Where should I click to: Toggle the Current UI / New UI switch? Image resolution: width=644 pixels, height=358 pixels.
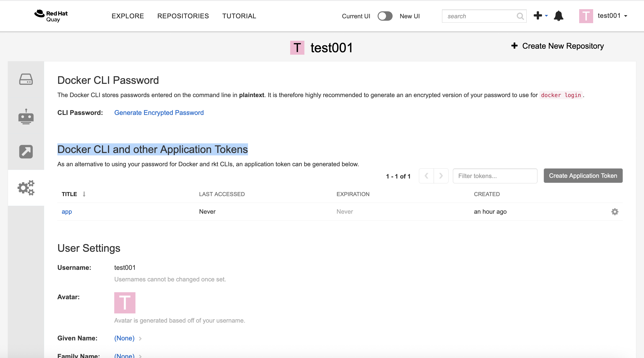385,16
